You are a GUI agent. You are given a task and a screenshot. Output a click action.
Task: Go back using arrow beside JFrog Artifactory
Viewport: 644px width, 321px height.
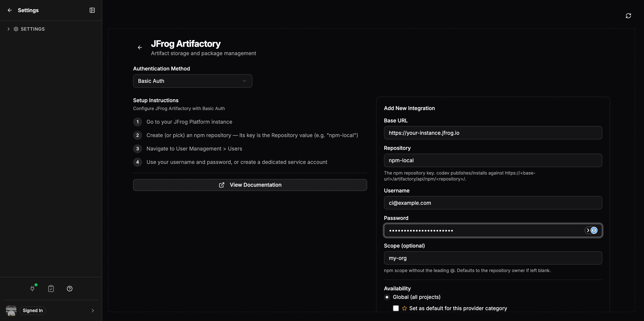coord(140,47)
